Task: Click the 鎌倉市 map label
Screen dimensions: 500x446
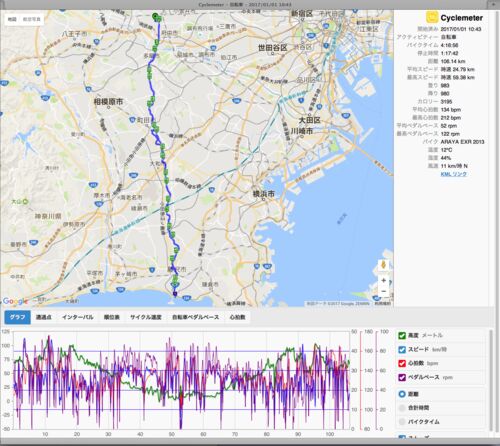Action: (210, 284)
